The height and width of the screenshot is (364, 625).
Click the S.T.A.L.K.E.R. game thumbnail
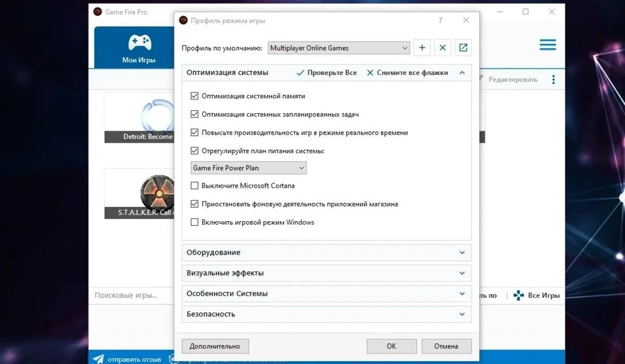(x=140, y=193)
